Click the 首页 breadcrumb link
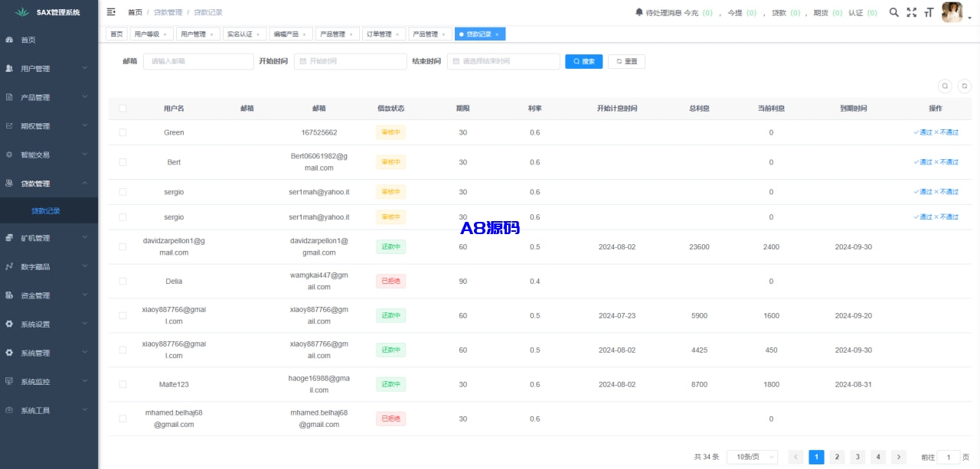The image size is (980, 469). click(135, 12)
